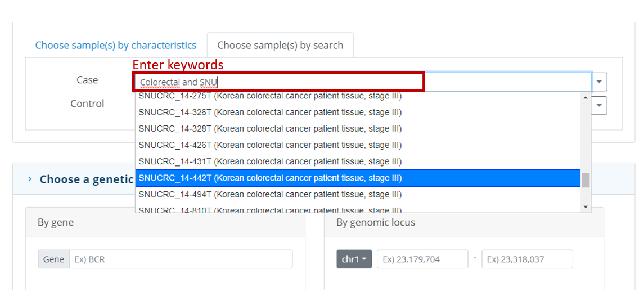Choose SNUCRC_14-426T sample option
The height and width of the screenshot is (301, 644).
358,145
